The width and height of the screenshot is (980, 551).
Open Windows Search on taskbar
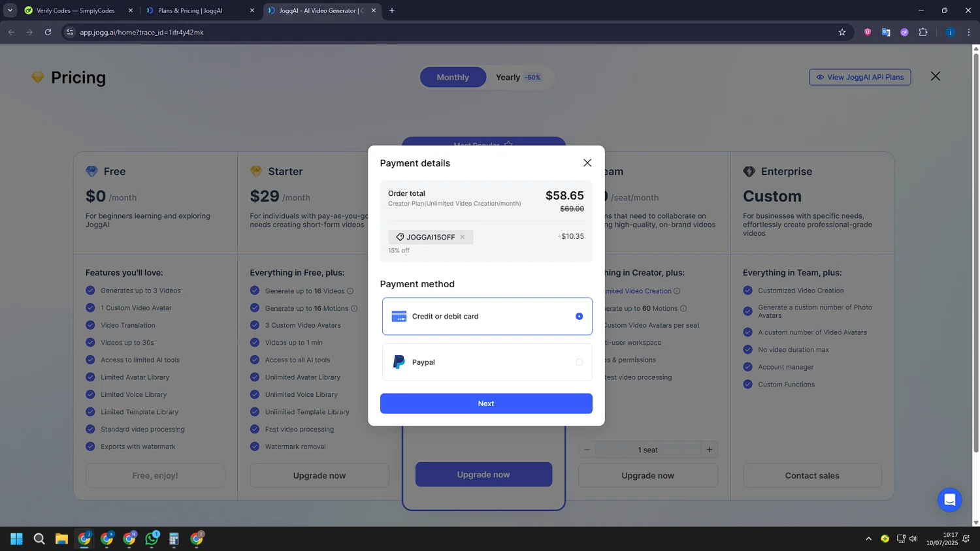pos(39,539)
